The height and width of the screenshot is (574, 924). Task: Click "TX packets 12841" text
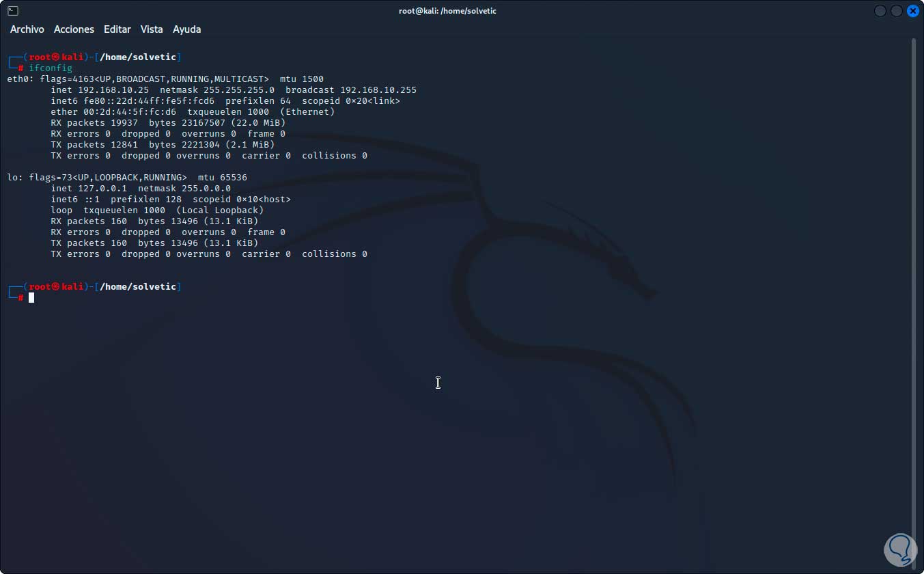pos(94,144)
